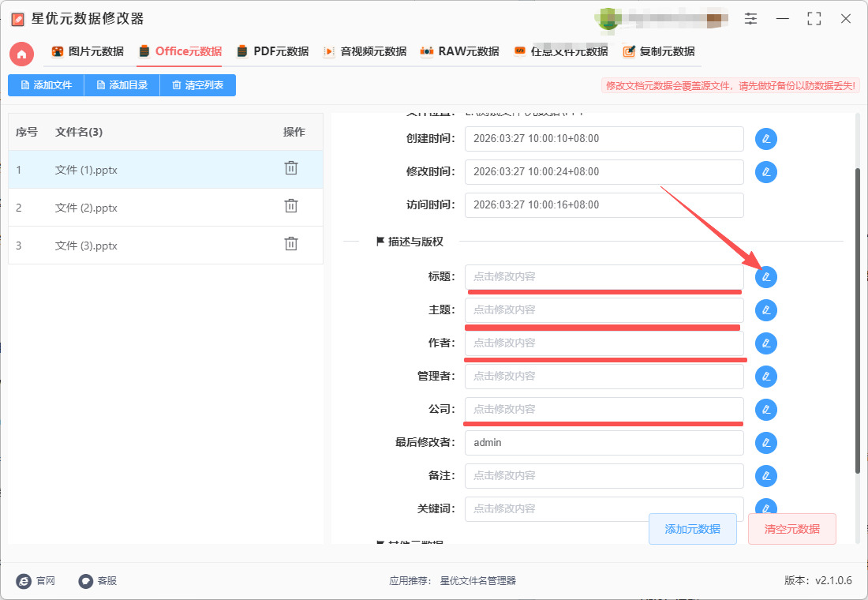The height and width of the screenshot is (600, 868).
Task: Select 文件 (2).pptx in file list
Action: click(166, 208)
